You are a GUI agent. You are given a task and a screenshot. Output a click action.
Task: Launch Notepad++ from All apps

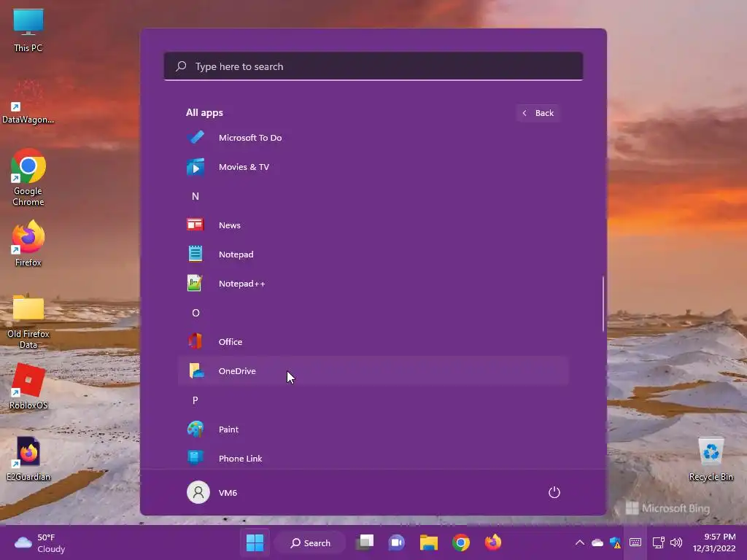pos(373,284)
